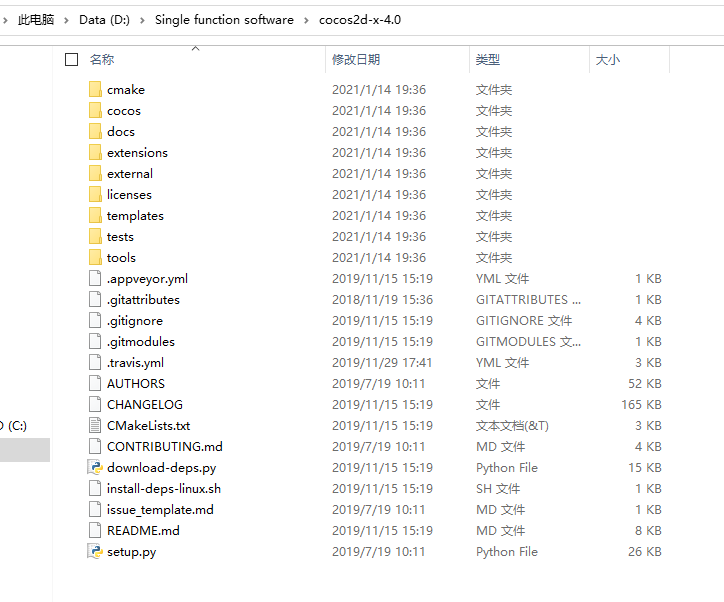Click the templates folder icon

[x=95, y=215]
